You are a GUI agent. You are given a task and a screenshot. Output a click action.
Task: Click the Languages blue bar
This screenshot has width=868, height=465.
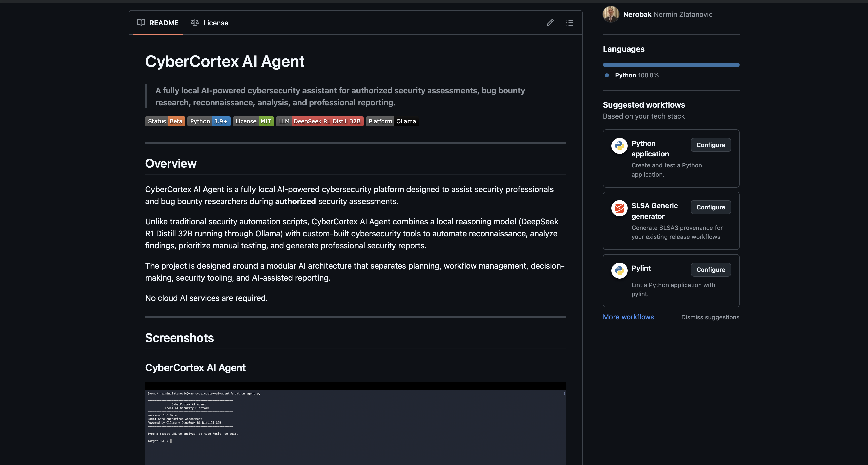pyautogui.click(x=671, y=65)
